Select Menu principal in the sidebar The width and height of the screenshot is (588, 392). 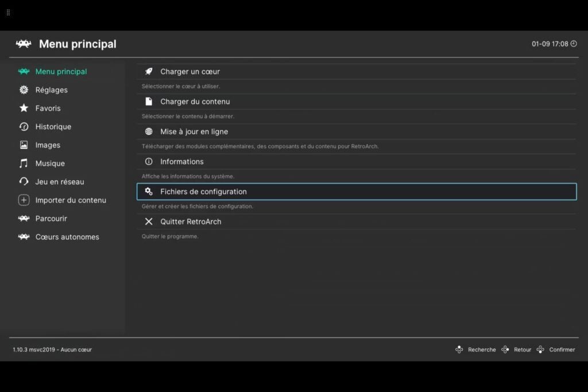pyautogui.click(x=61, y=72)
